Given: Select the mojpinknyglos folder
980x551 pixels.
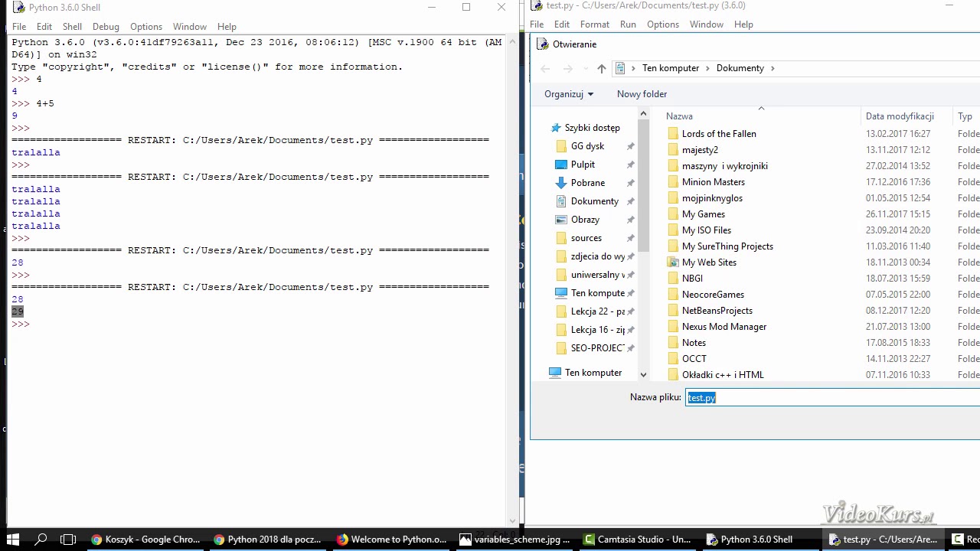Looking at the screenshot, I should [x=712, y=198].
